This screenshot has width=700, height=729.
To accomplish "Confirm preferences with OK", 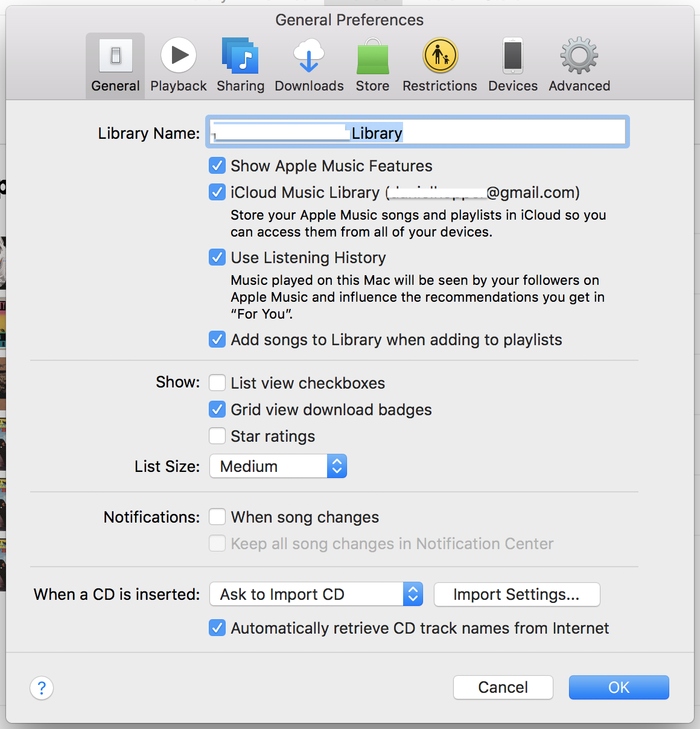I will [619, 687].
